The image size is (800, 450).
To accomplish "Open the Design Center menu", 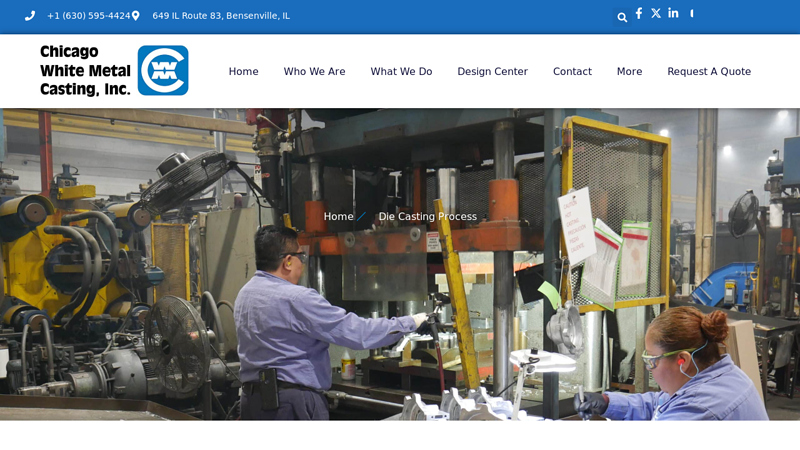I will click(492, 71).
